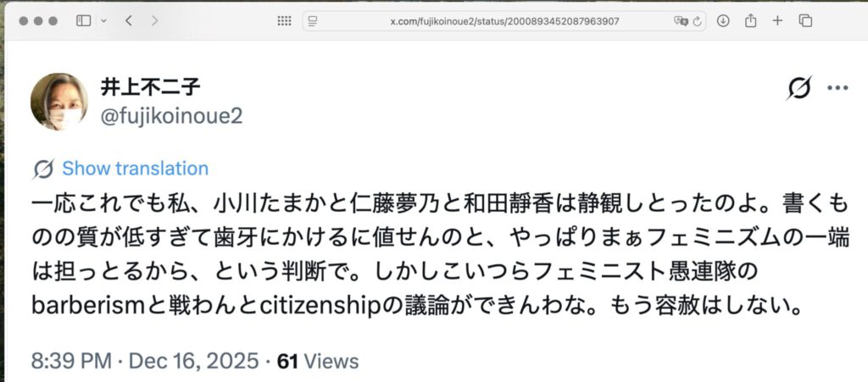The height and width of the screenshot is (382, 868).
Task: Show the tab overview
Action: pos(805,21)
